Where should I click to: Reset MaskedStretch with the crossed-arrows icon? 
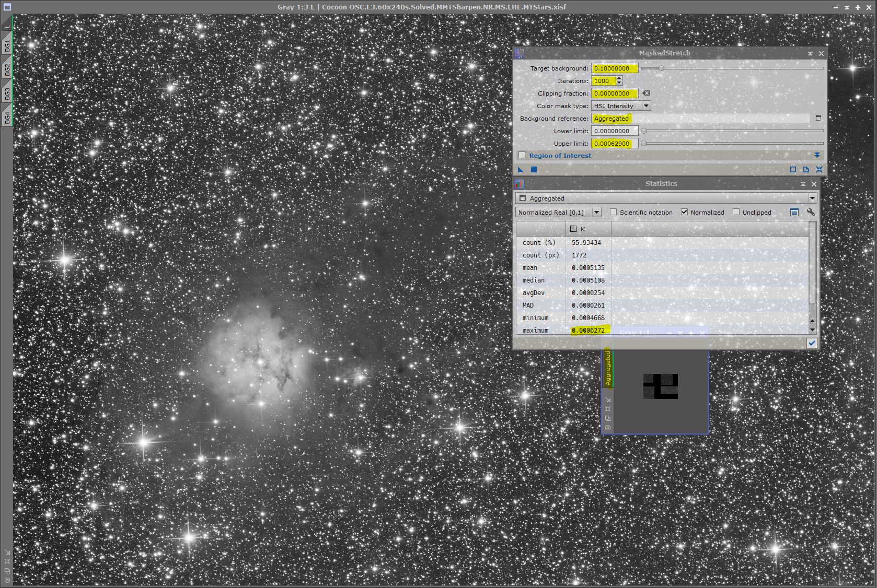tap(819, 169)
